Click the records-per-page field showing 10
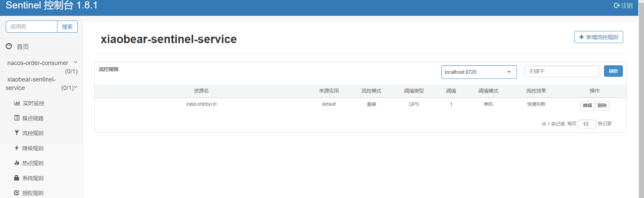The image size is (644, 198). [x=587, y=124]
